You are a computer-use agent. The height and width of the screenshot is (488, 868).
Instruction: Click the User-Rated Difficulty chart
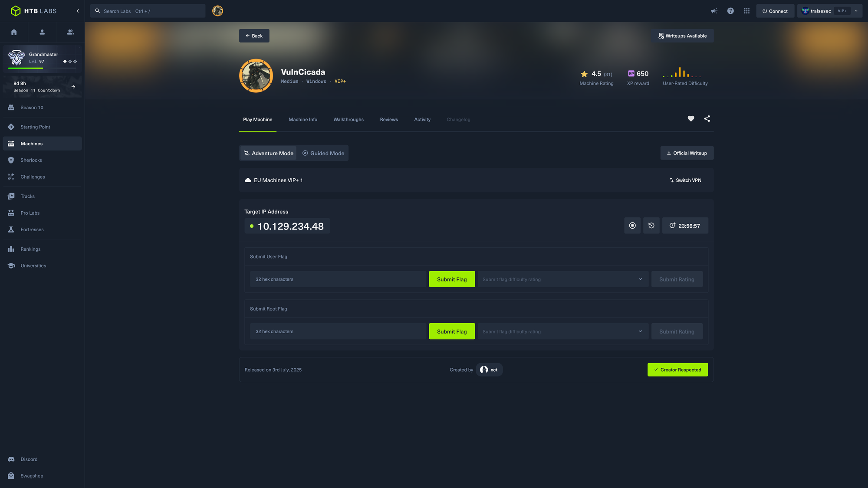pos(682,72)
